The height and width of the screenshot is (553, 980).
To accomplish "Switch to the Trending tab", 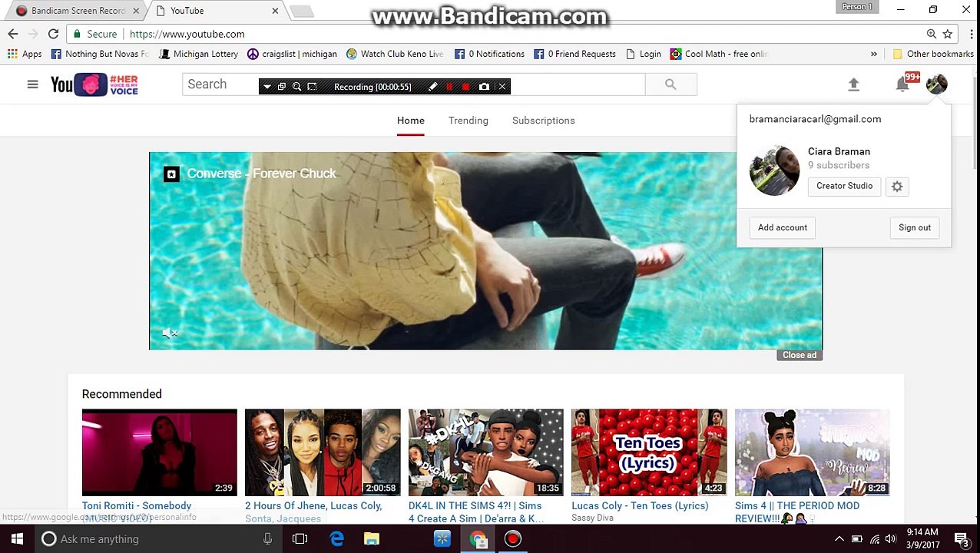I will pos(468,121).
